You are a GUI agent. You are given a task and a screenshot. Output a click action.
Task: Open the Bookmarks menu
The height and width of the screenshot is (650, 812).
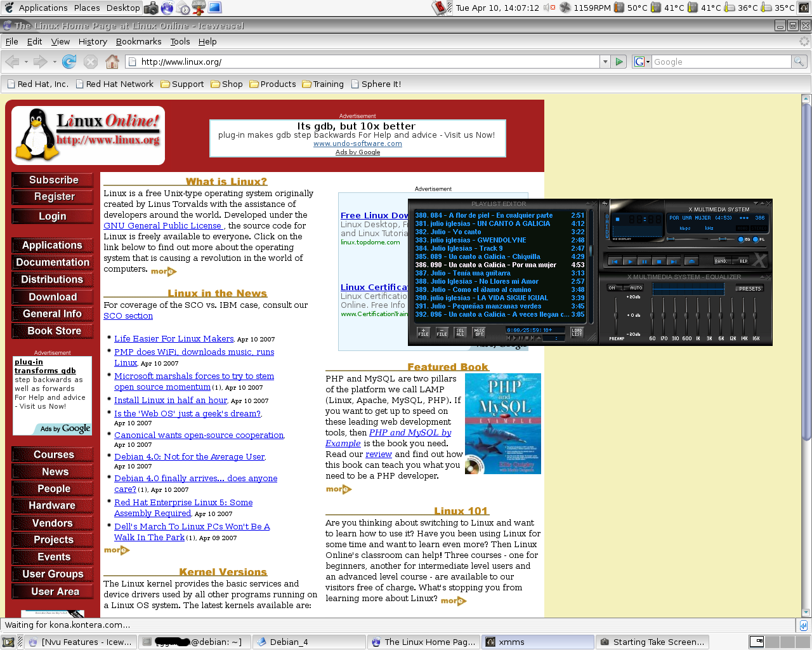(139, 41)
